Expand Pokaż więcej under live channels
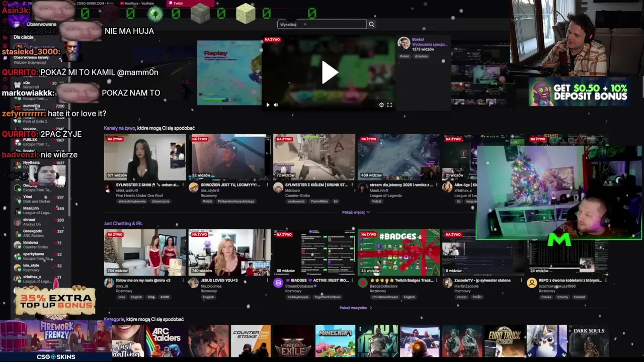This screenshot has height=362, width=644. [x=356, y=212]
